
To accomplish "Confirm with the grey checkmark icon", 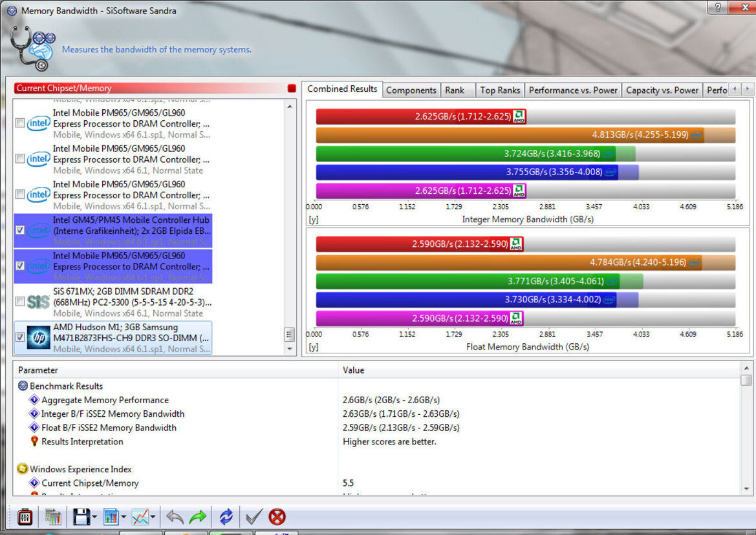I will (x=254, y=517).
